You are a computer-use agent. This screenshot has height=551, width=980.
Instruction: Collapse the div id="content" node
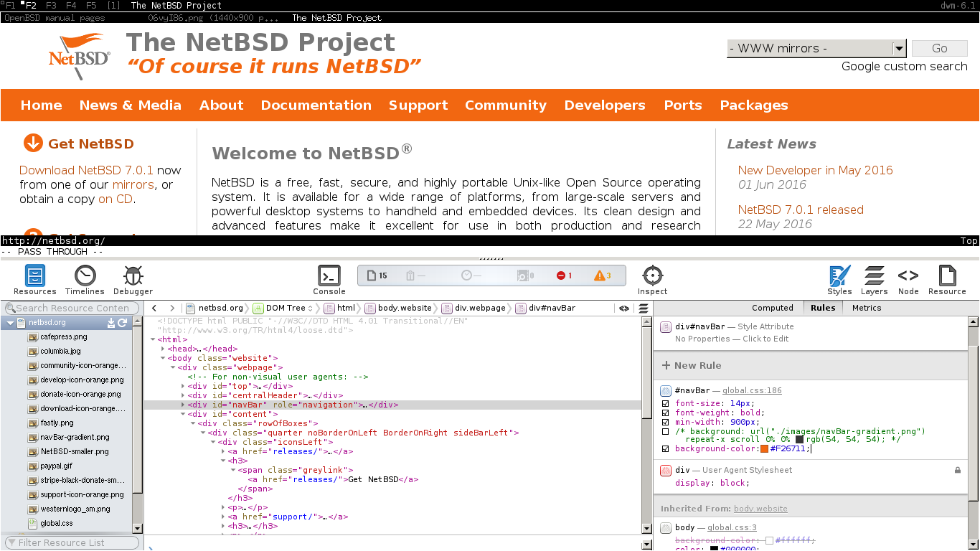183,414
